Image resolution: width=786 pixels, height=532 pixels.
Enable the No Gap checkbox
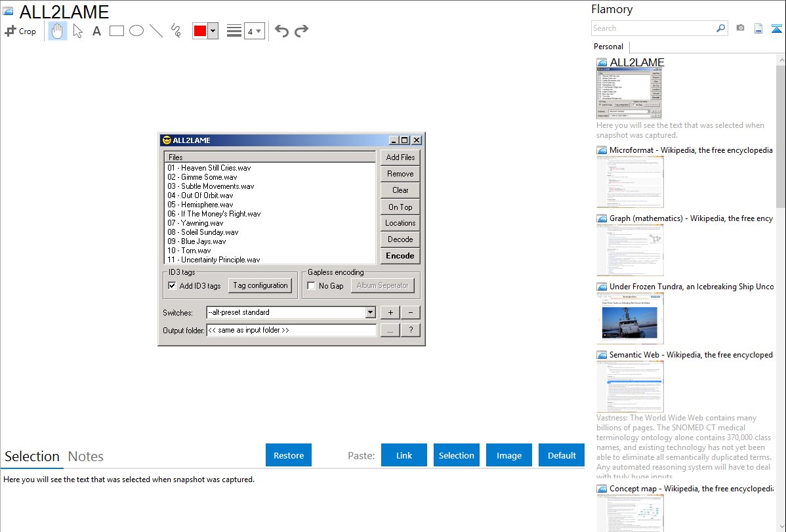(x=311, y=286)
